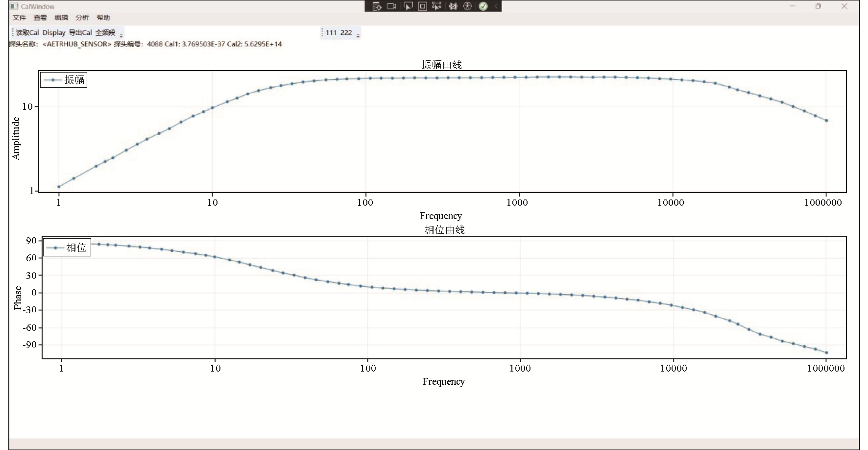This screenshot has width=868, height=450.
Task: Click the XAML Live Preview camera icon
Action: coord(392,6)
